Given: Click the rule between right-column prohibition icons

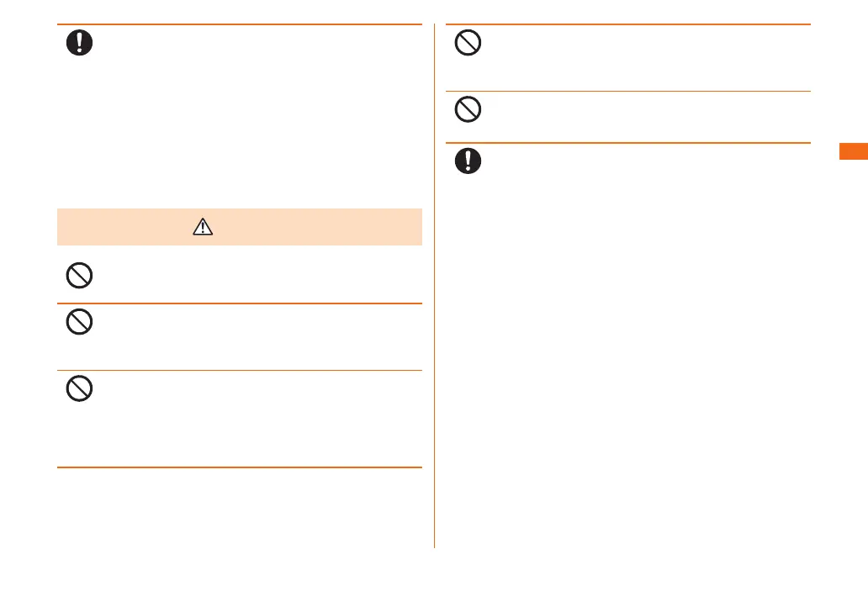Looking at the screenshot, I should (x=627, y=92).
